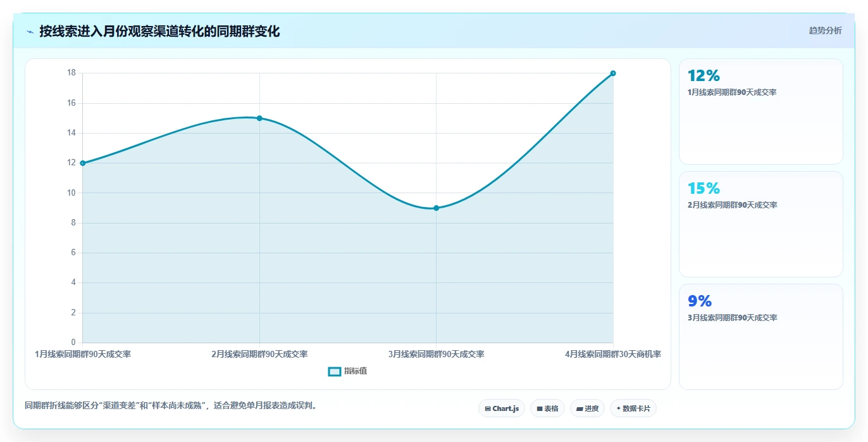Image resolution: width=868 pixels, height=442 pixels.
Task: Toggle the 指标值 legend item
Action: (347, 371)
